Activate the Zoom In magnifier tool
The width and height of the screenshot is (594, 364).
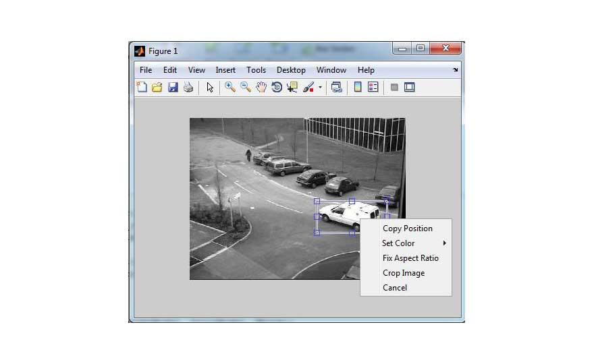point(230,87)
